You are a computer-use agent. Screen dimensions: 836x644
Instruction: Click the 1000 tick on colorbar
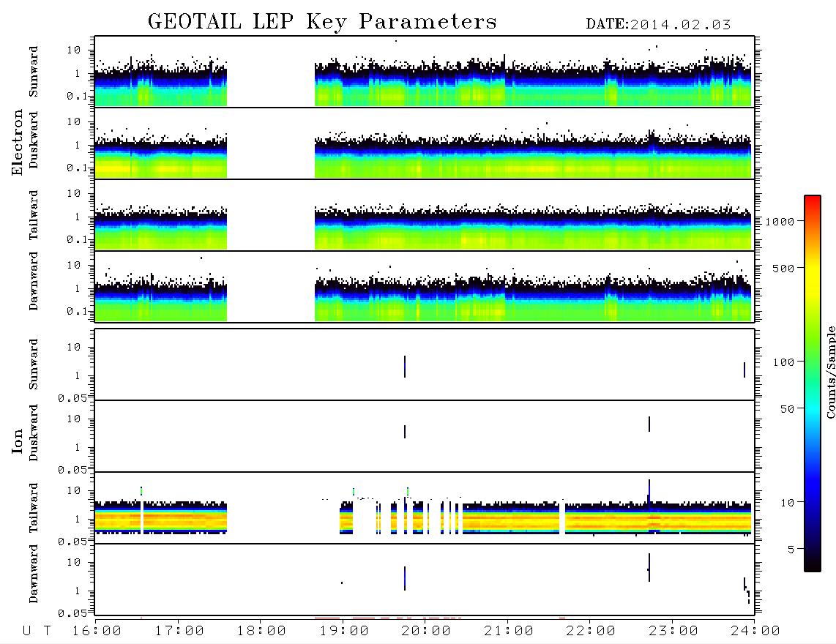click(780, 222)
